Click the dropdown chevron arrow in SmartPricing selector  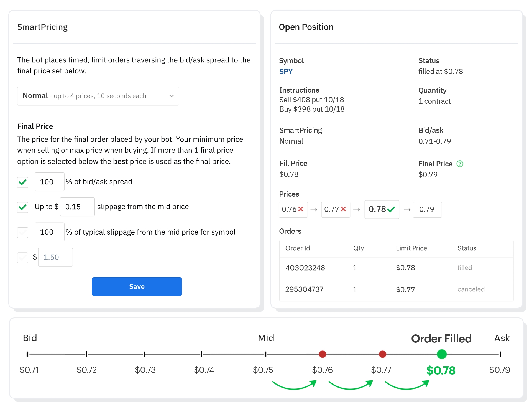172,96
